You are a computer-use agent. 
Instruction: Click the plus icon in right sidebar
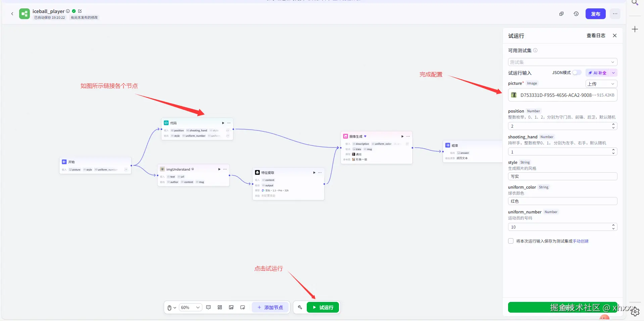[635, 29]
